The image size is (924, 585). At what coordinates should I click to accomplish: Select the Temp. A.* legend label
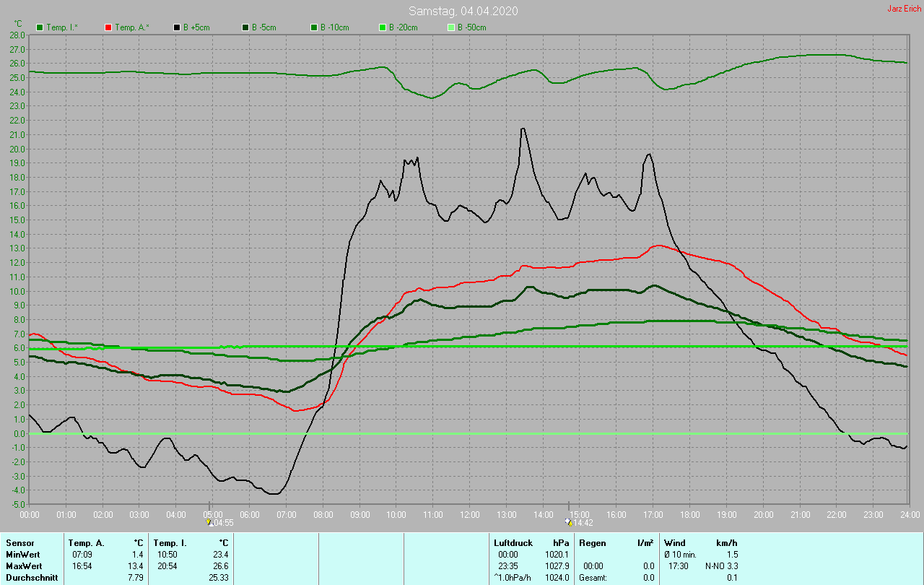coord(132,27)
